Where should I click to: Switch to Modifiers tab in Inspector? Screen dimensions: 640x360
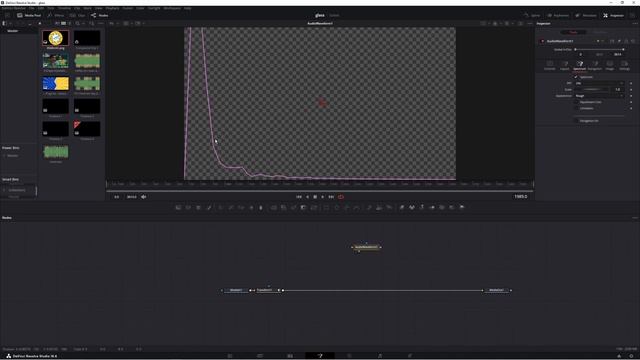click(599, 32)
